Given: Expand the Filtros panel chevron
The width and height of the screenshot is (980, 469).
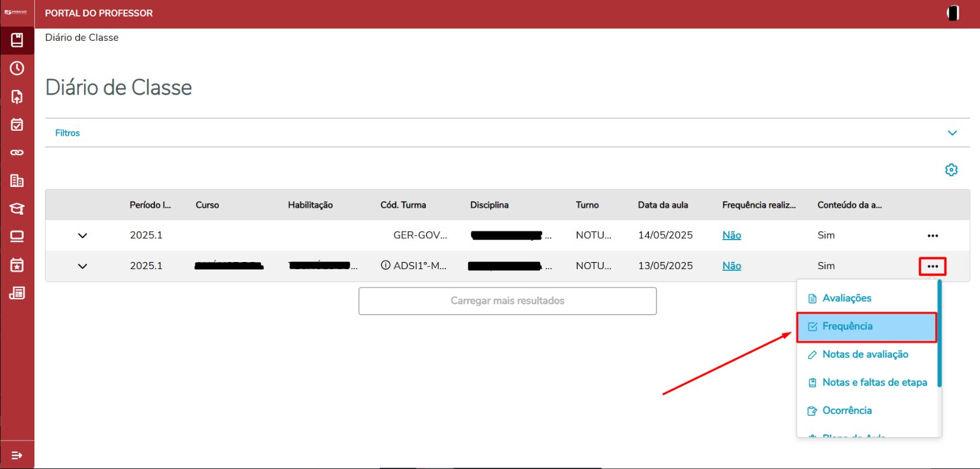Looking at the screenshot, I should pyautogui.click(x=952, y=133).
